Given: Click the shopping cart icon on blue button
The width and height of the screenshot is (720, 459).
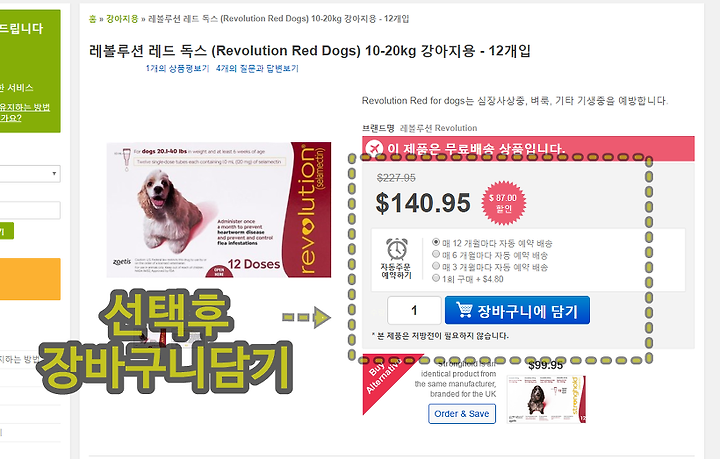Looking at the screenshot, I should coord(464,310).
